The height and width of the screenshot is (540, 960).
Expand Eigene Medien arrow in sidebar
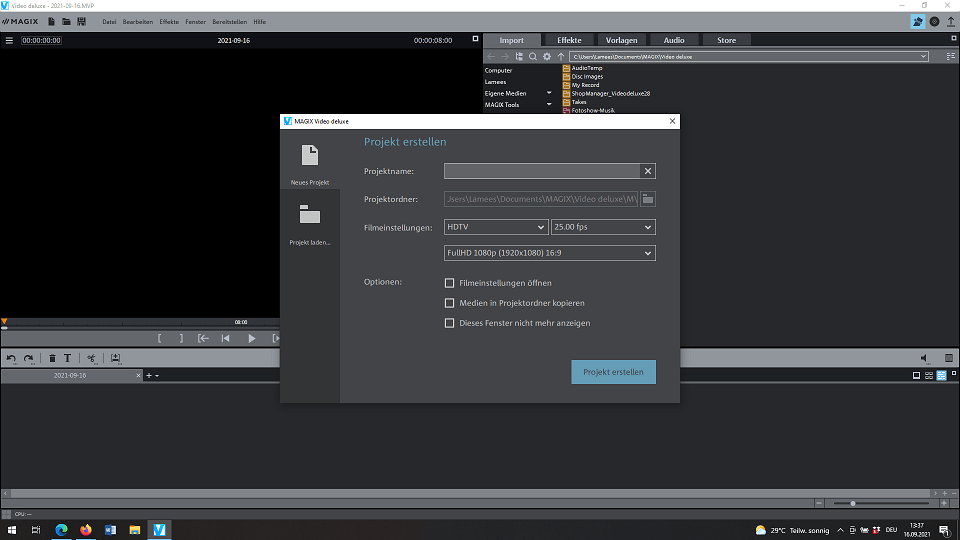[549, 93]
